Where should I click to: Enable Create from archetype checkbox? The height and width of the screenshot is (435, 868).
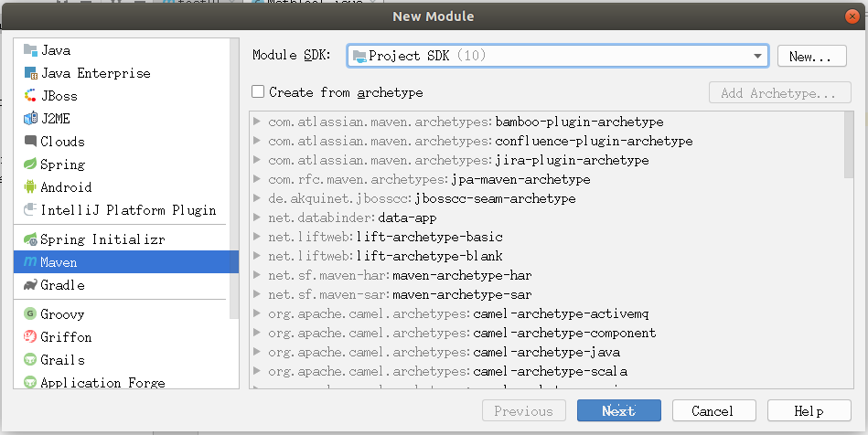coord(259,92)
